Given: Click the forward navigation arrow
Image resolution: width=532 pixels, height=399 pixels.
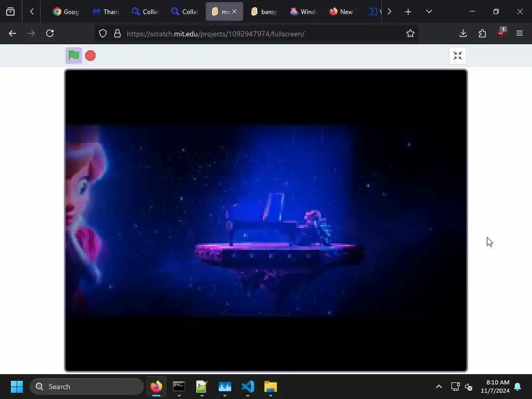Looking at the screenshot, I should 31,33.
